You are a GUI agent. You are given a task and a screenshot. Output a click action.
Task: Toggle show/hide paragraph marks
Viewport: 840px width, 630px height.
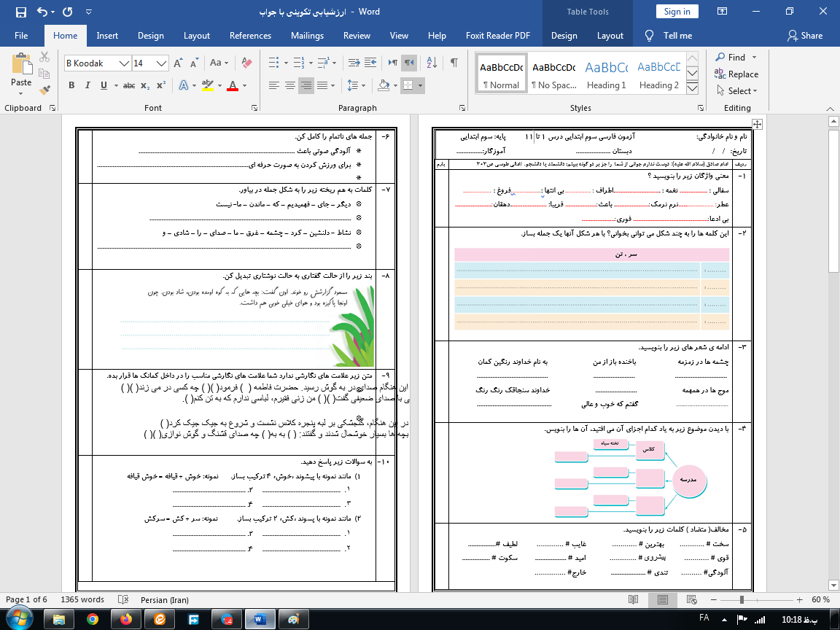click(x=454, y=63)
